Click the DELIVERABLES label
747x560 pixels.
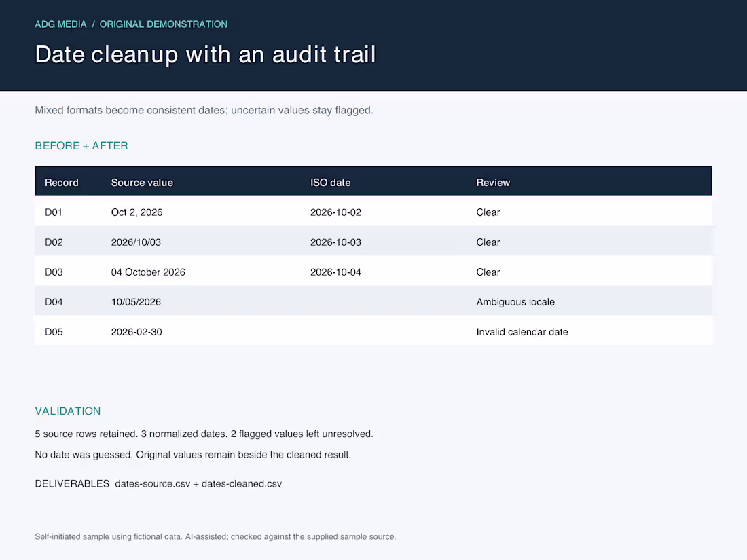[x=72, y=484]
